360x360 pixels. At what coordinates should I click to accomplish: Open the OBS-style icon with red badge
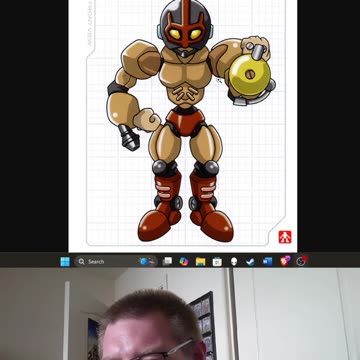301,261
